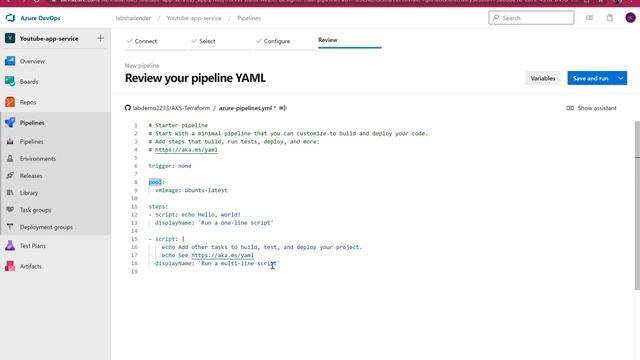This screenshot has height=360, width=640.
Task: Click the plus icon beside Youtube-app-service
Action: 100,38
